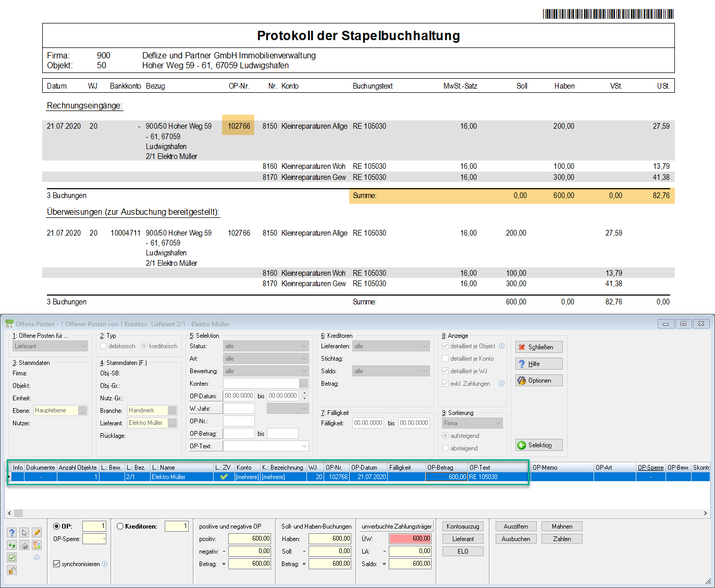Click the ELO button
Image resolution: width=715 pixels, height=588 pixels.
(x=463, y=552)
